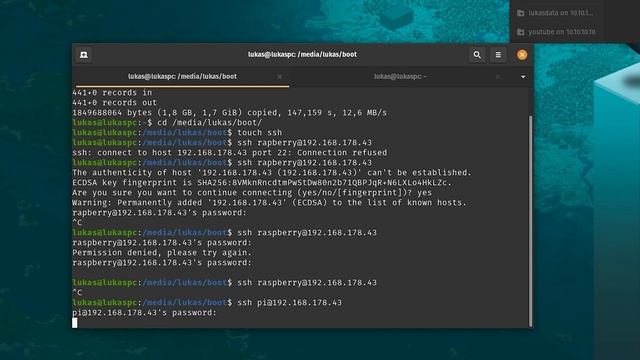This screenshot has height=360, width=640.
Task: Switch to the second lukas@lukaspc: ~ tab
Action: [x=400, y=76]
